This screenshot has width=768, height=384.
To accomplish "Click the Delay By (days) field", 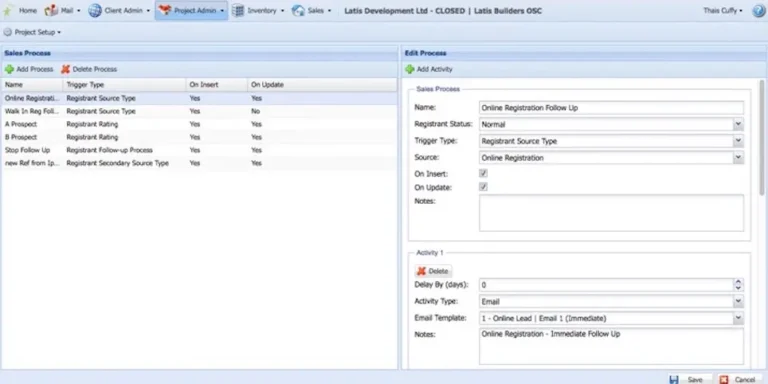I will click(x=606, y=285).
